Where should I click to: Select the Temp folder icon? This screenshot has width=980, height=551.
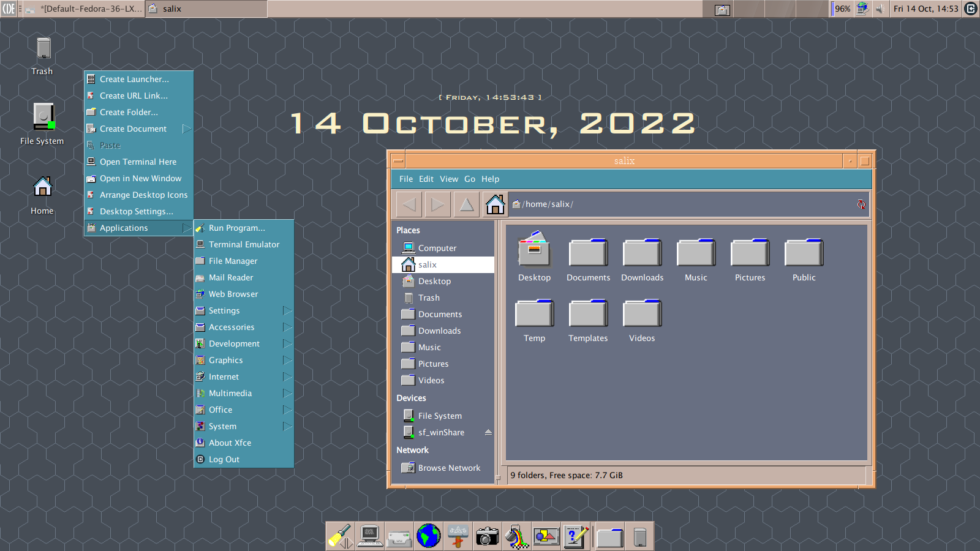tap(534, 321)
